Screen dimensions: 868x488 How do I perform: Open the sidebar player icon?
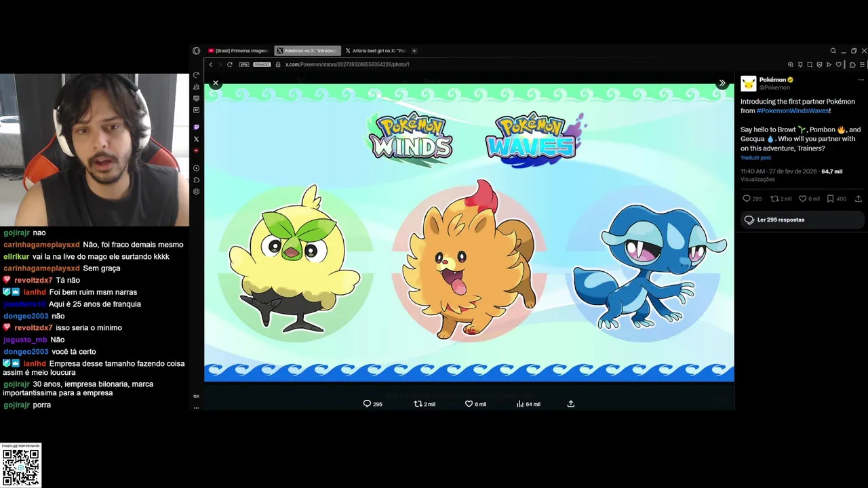tap(196, 168)
